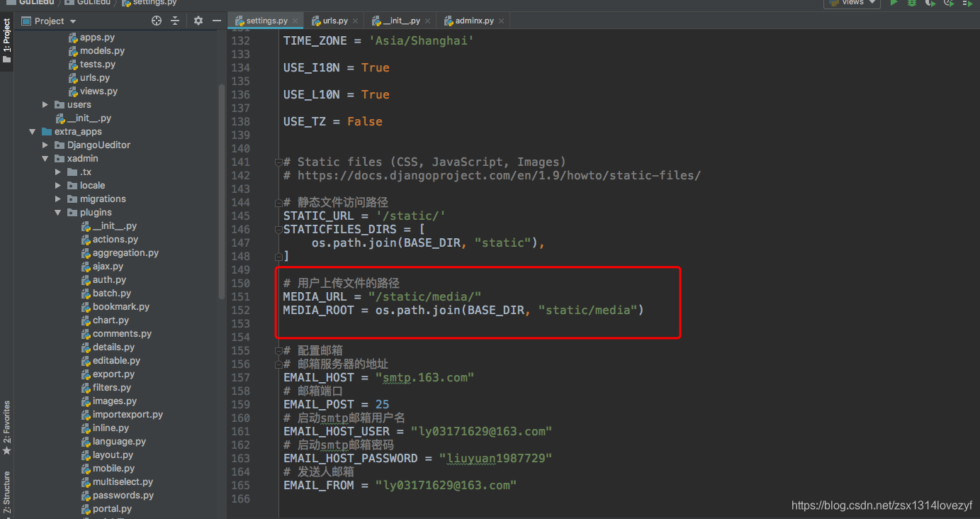
Task: Expand the .tx folder
Action: pos(58,172)
